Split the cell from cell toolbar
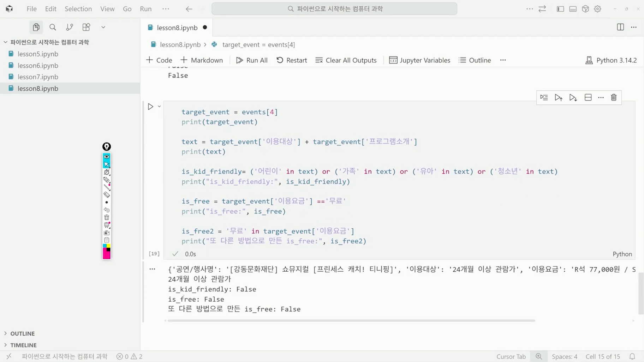The height and width of the screenshot is (362, 644). (x=588, y=97)
